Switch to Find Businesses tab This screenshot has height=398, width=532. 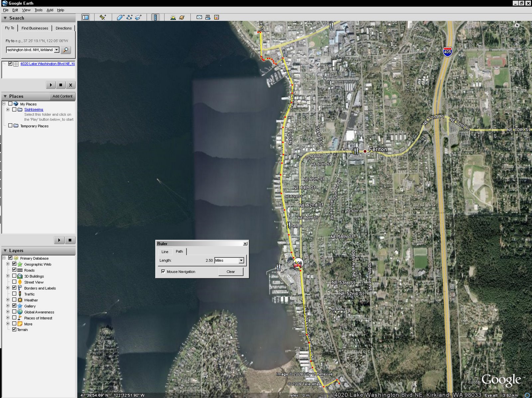(x=35, y=28)
